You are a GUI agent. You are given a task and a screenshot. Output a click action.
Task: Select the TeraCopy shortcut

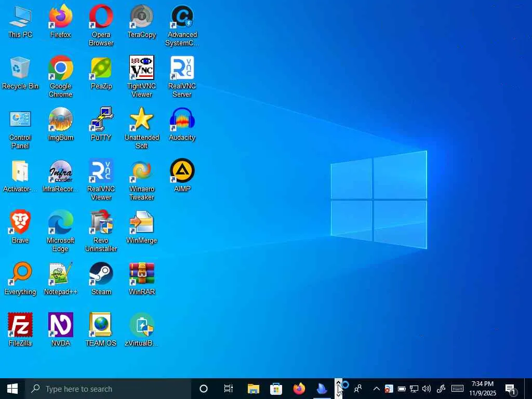(x=141, y=22)
